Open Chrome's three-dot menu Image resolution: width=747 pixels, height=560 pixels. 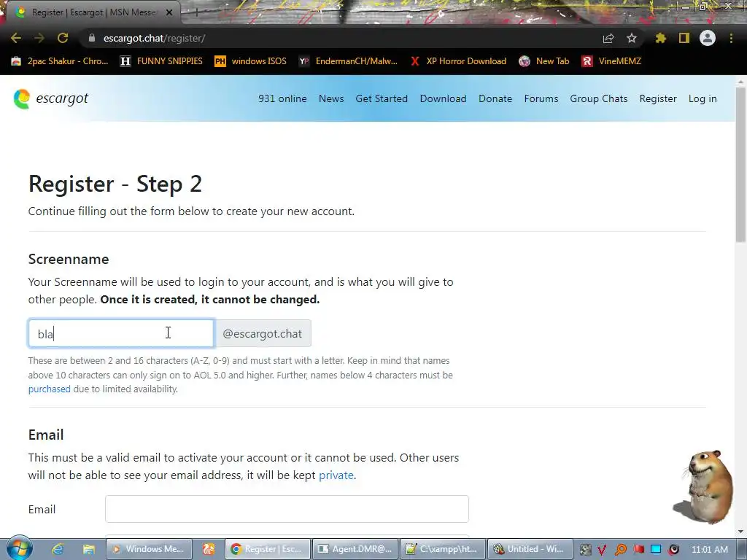point(731,38)
